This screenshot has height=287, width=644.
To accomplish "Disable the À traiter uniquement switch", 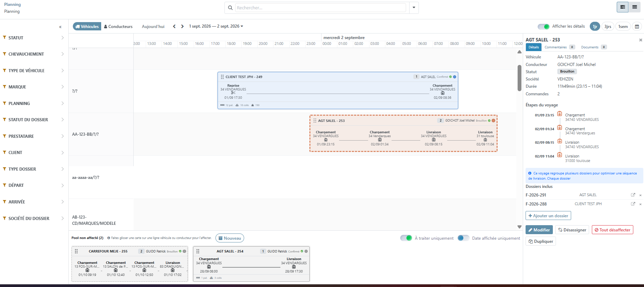I will (406, 238).
